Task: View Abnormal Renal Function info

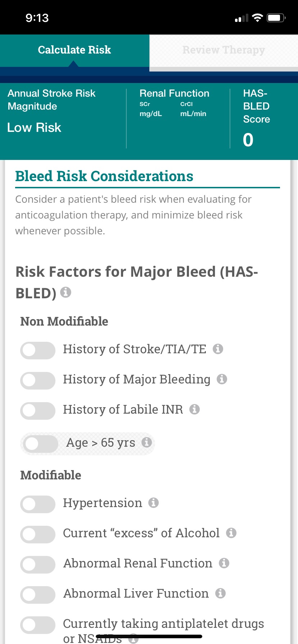Action: (x=224, y=563)
